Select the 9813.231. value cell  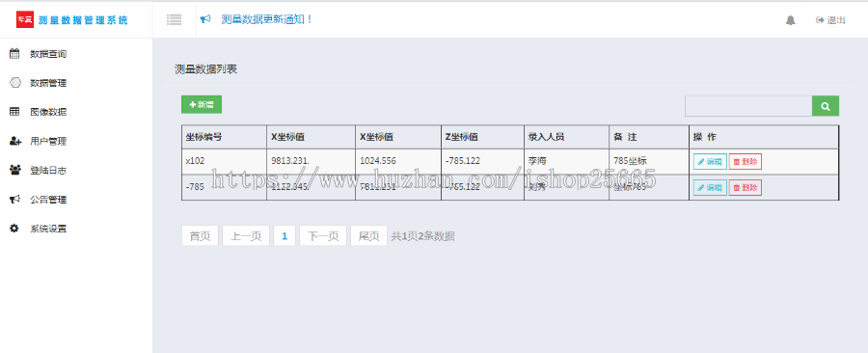[311, 162]
